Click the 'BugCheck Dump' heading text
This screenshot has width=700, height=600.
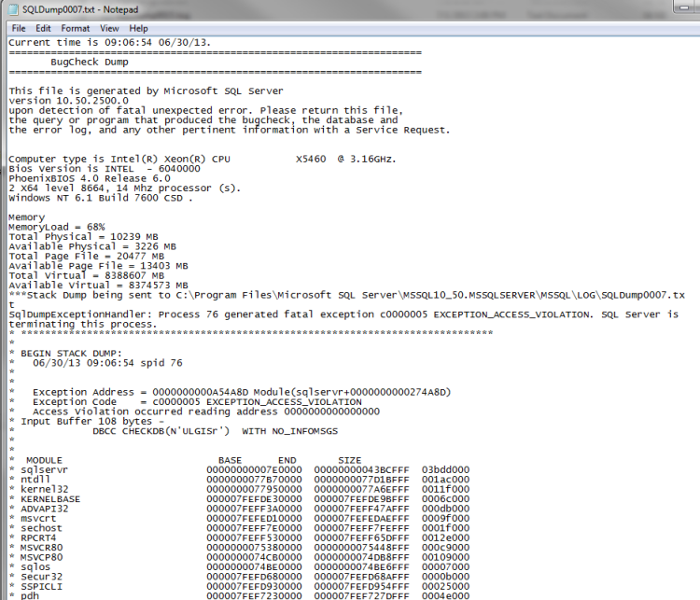(90, 63)
